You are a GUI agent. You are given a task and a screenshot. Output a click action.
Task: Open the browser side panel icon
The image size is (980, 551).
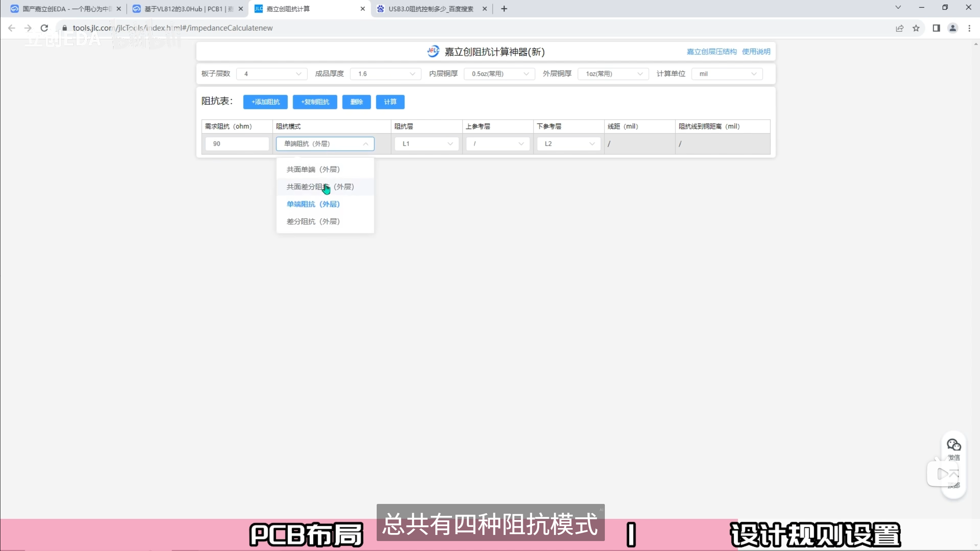[936, 28]
